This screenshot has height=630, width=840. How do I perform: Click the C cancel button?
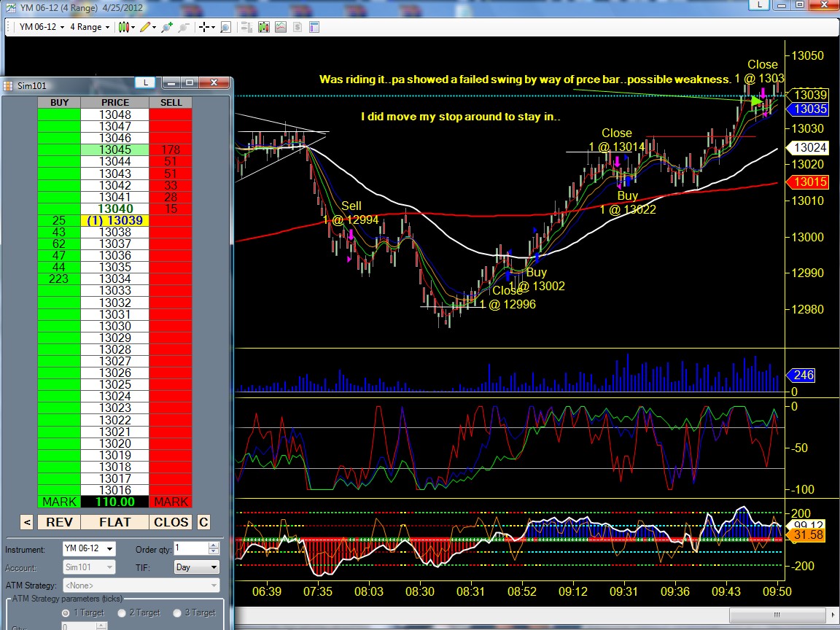coord(203,522)
